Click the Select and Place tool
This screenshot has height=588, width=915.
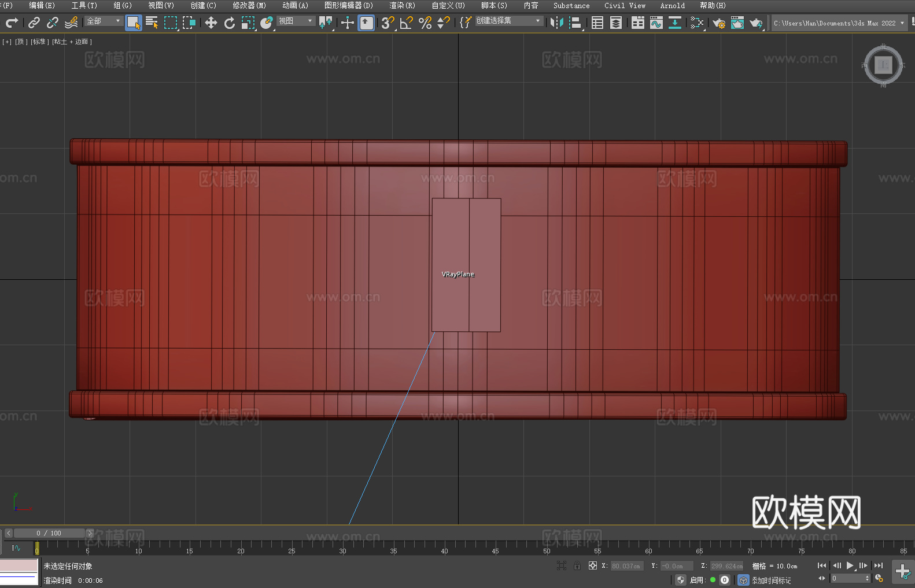(267, 23)
